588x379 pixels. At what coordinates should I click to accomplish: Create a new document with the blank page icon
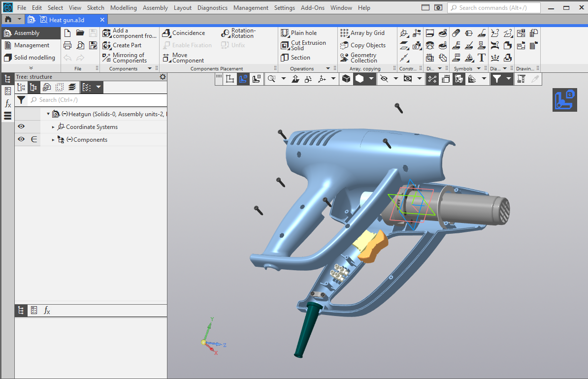[67, 33]
